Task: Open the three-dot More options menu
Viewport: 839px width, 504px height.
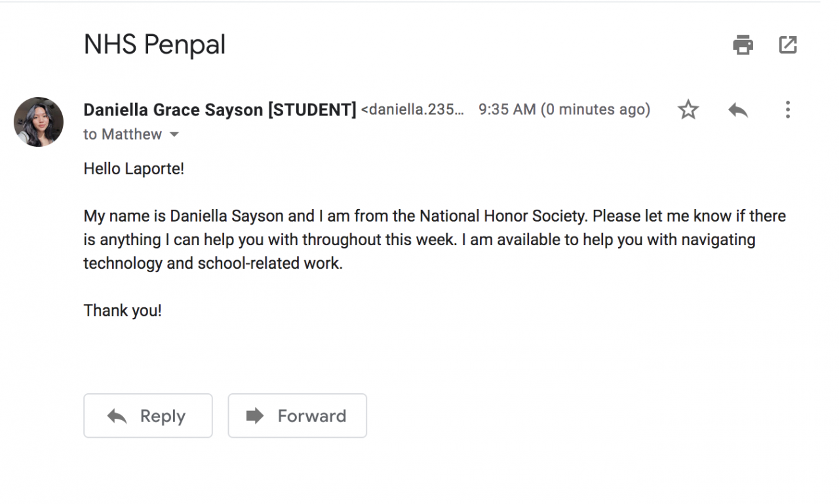Action: (788, 109)
